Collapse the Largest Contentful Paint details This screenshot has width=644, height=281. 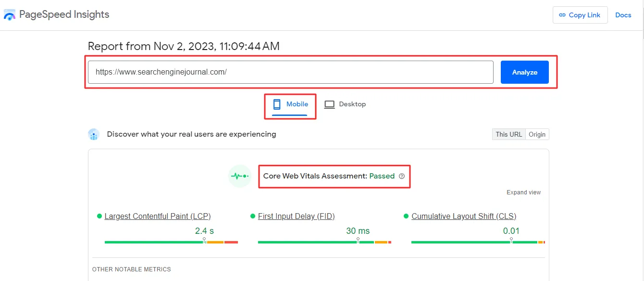pyautogui.click(x=158, y=216)
